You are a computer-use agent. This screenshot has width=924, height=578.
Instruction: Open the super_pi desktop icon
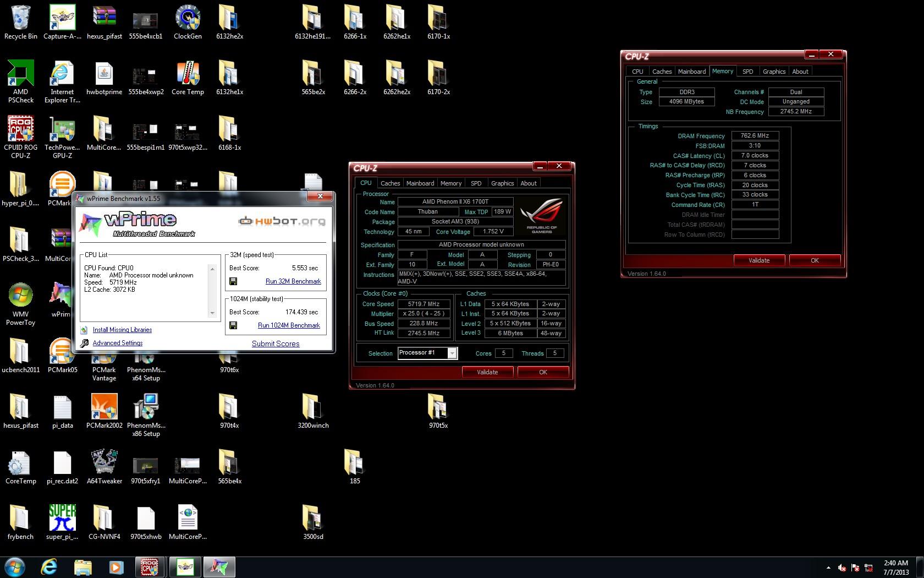point(62,523)
